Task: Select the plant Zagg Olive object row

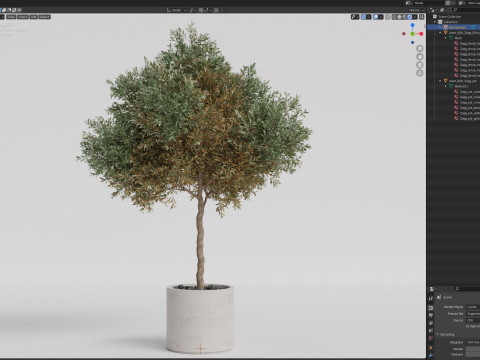Action: [x=454, y=32]
